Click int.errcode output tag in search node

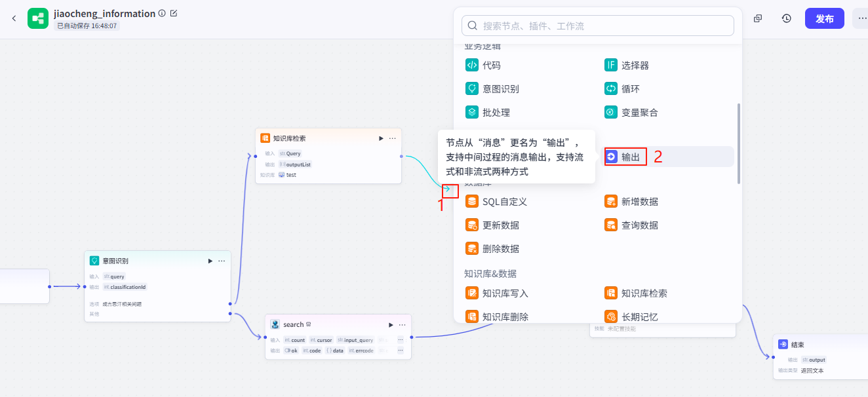pos(361,350)
